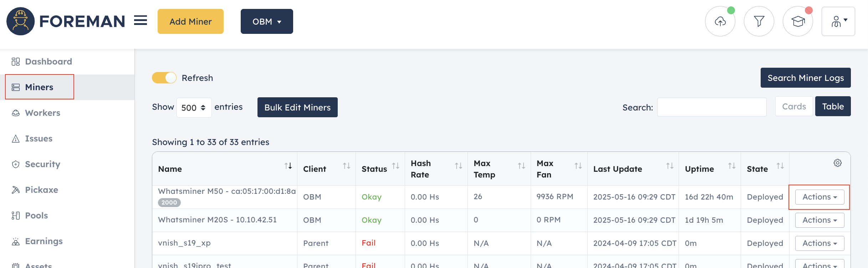This screenshot has width=868, height=268.
Task: Click Search Miner Logs button
Action: [806, 78]
